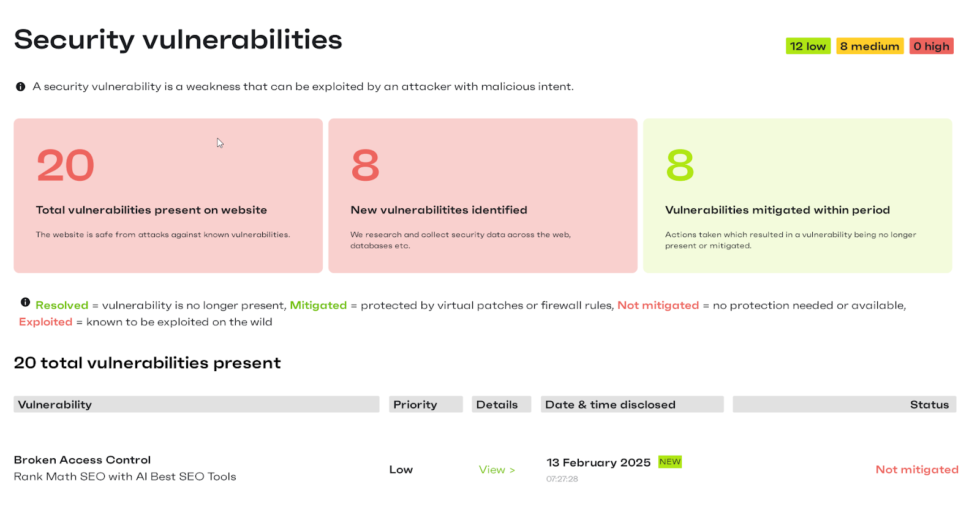Click the Details column header
The width and height of the screenshot is (980, 509).
[x=497, y=405]
